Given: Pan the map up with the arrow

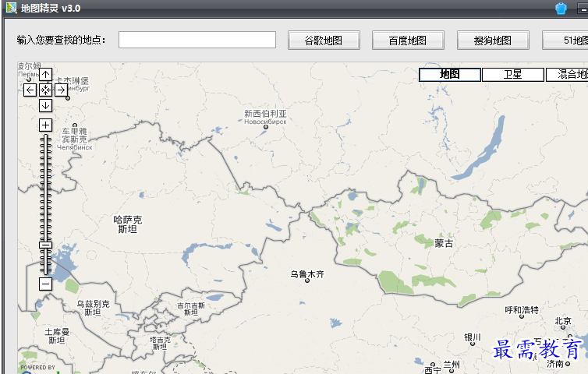Looking at the screenshot, I should [45, 75].
